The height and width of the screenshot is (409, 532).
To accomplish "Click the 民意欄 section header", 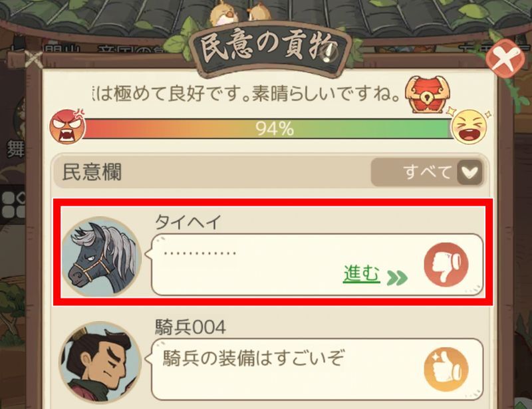I will coord(92,172).
